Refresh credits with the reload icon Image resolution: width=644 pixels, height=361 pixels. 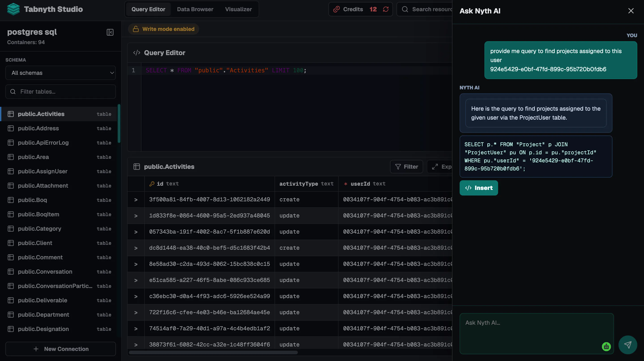[x=386, y=9]
